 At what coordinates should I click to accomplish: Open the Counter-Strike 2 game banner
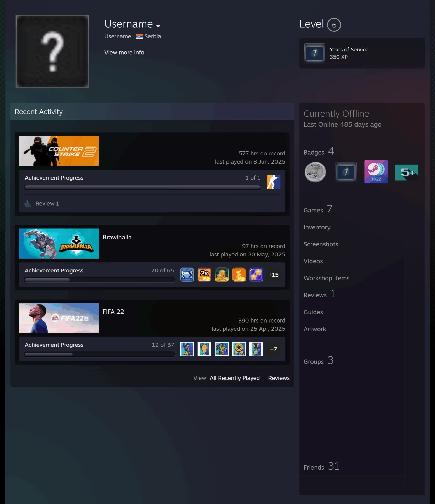pyautogui.click(x=59, y=151)
